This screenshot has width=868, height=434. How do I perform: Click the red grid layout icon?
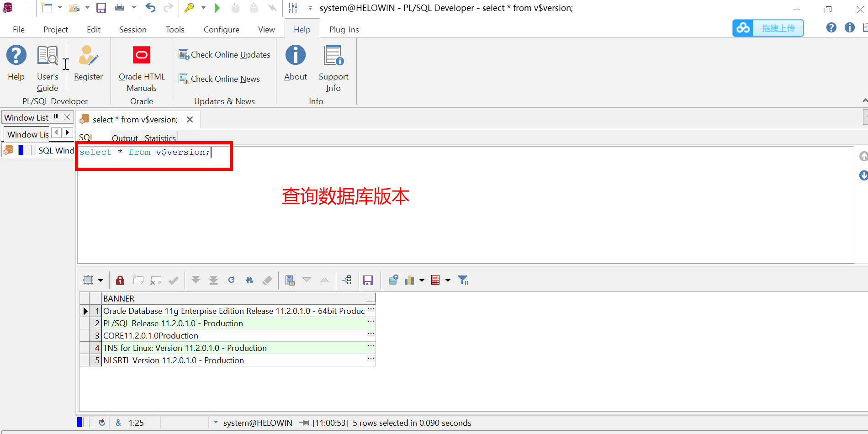pyautogui.click(x=435, y=280)
